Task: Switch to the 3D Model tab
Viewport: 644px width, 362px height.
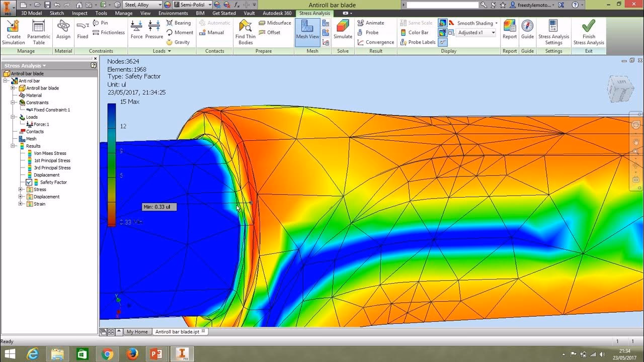Action: point(31,13)
